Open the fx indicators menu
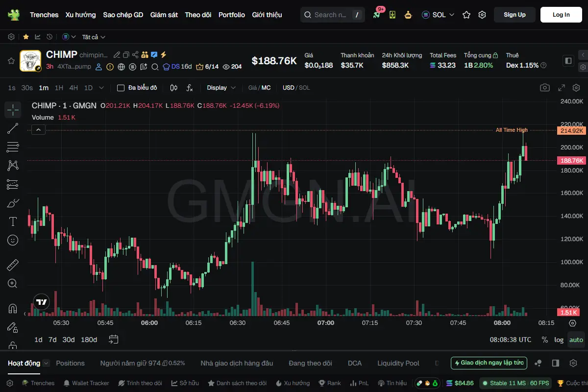 (x=190, y=88)
